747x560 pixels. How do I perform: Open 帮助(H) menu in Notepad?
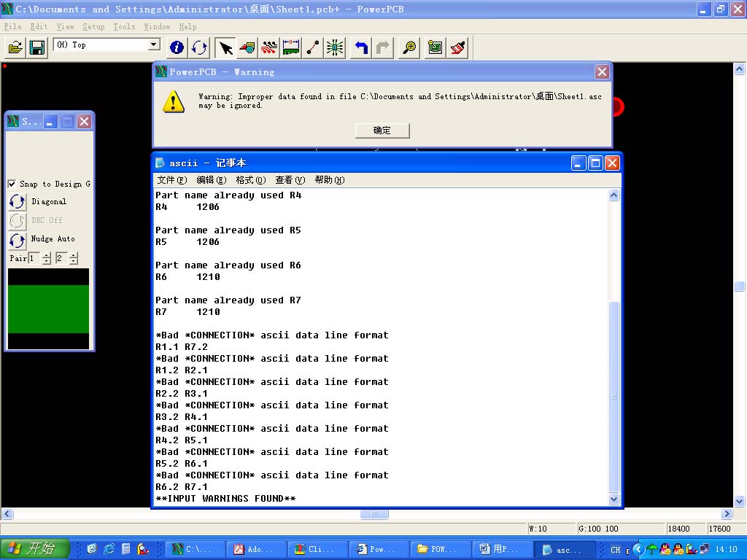[330, 180]
